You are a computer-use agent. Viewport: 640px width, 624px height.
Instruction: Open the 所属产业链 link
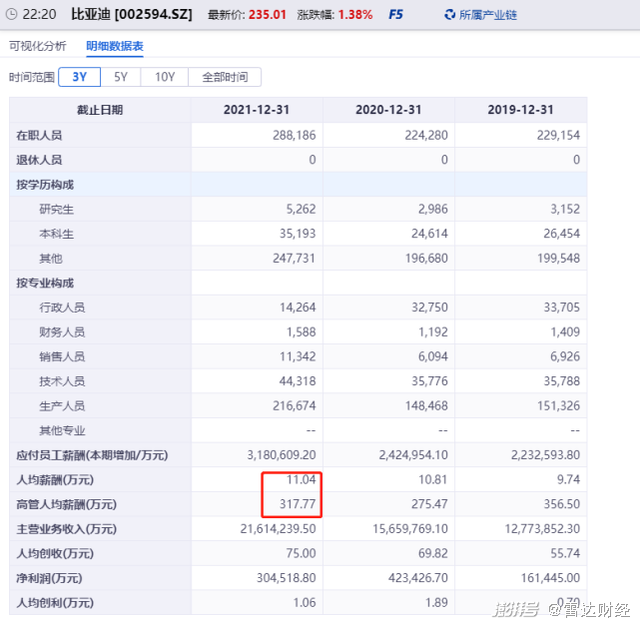(489, 16)
